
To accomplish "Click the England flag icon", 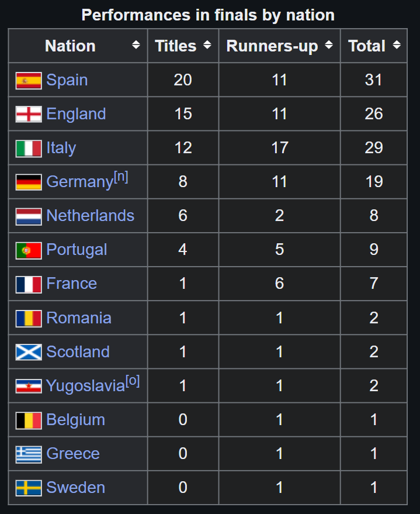I will (x=29, y=114).
